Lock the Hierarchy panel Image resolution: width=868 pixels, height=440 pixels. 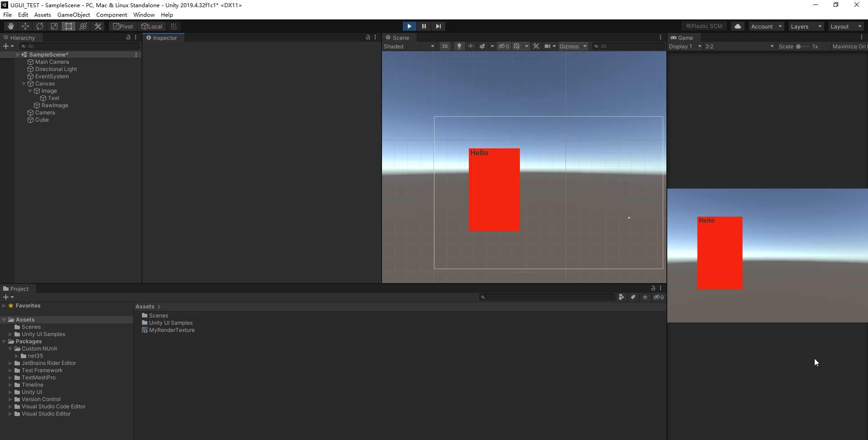click(128, 38)
